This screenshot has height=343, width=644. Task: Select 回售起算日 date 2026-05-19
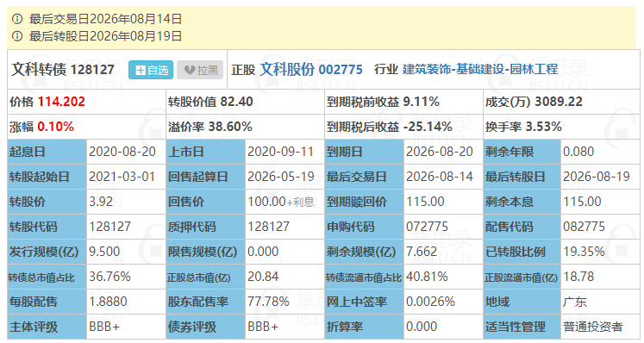(280, 177)
